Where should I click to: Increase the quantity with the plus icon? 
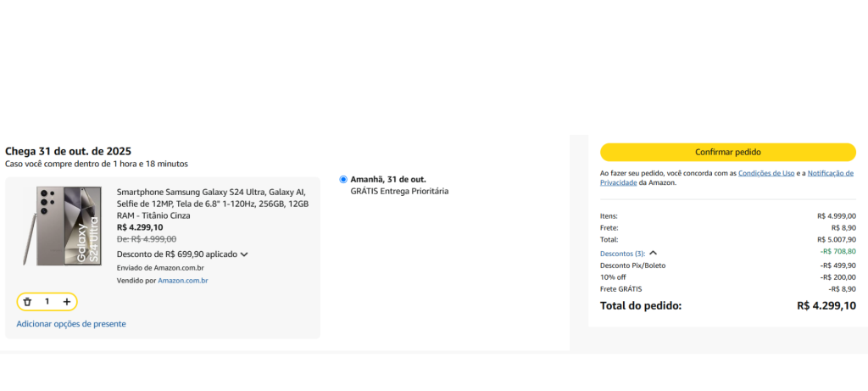pos(67,302)
